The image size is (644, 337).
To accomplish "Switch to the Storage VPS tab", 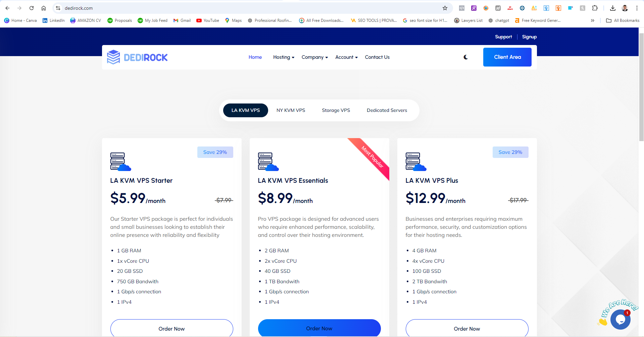I will 336,110.
